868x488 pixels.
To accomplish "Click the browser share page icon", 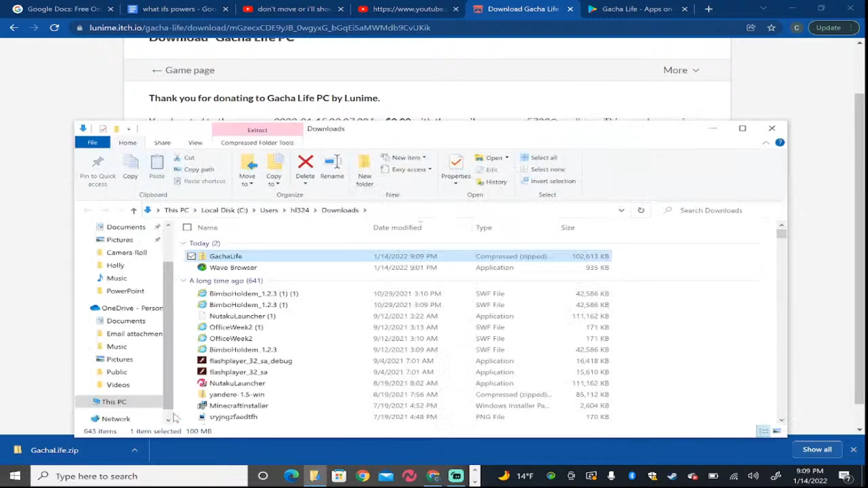I will (751, 27).
